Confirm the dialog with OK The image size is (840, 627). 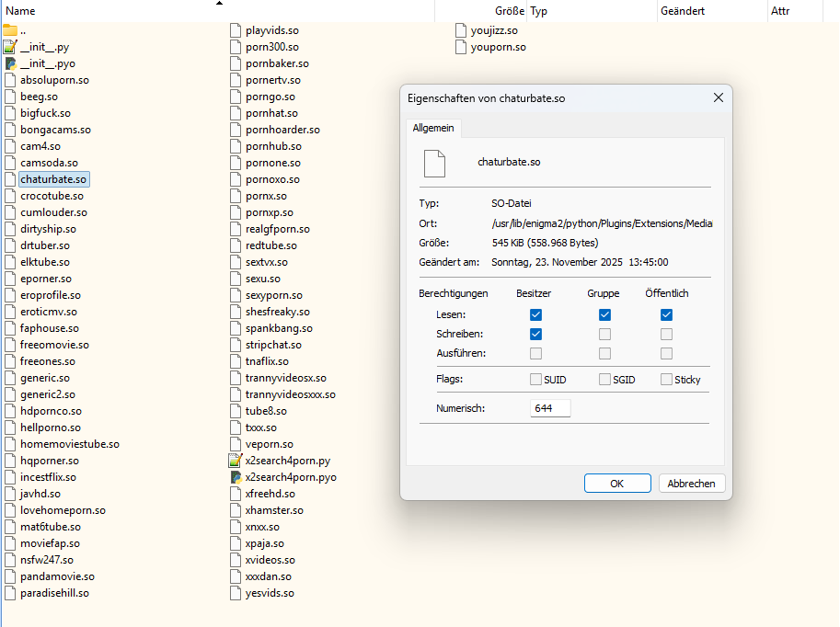click(x=617, y=484)
